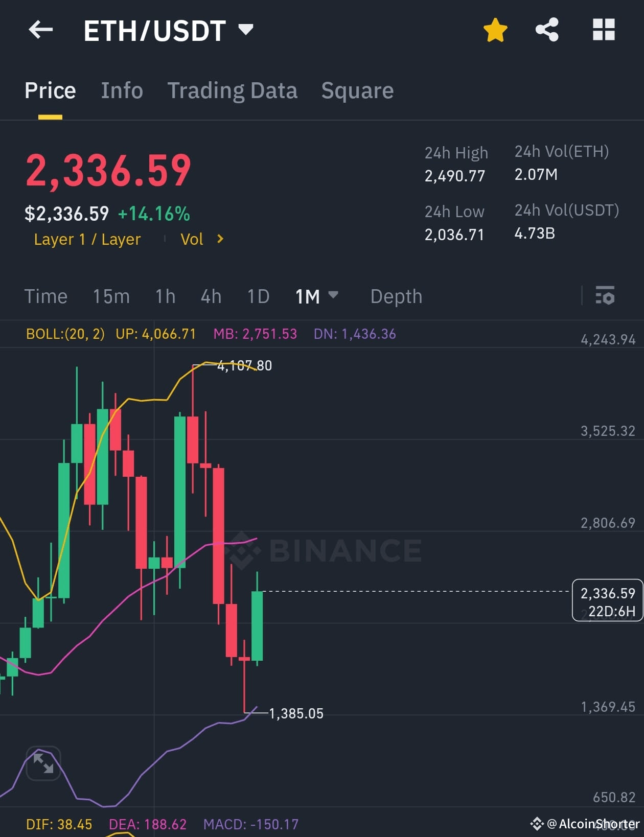Screen dimensions: 644x837
Task: Switch to the Info tab
Action: [122, 90]
